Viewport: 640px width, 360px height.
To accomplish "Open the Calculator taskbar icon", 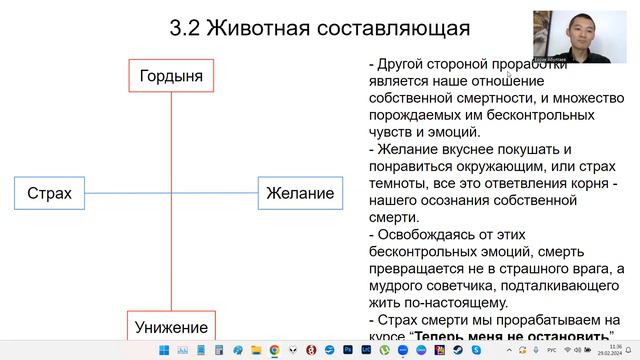I will click(219, 350).
